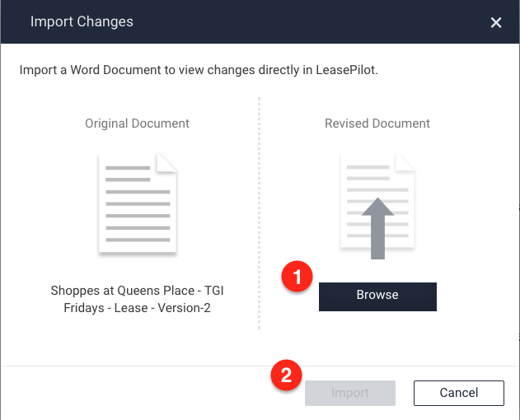Select the Original Document heading

[x=137, y=124]
